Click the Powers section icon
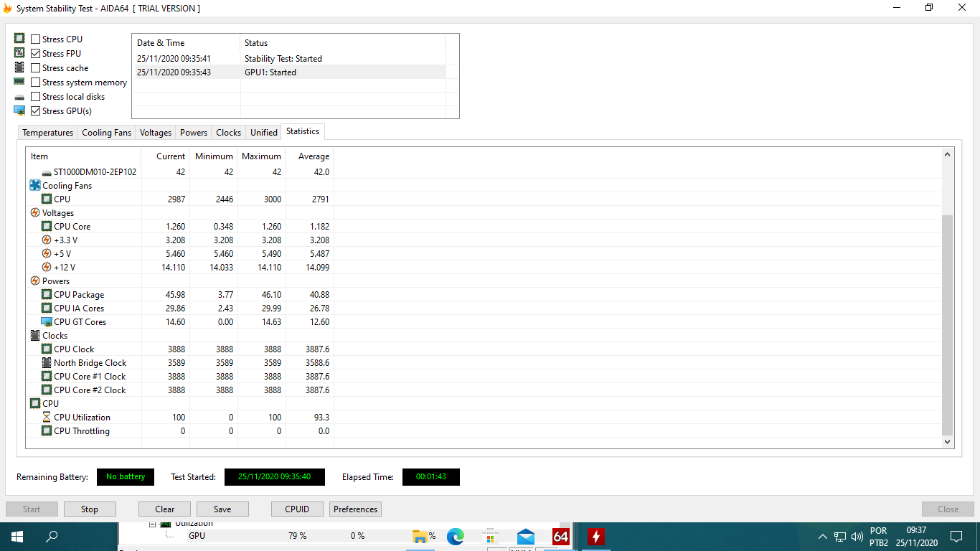The height and width of the screenshot is (551, 980). coord(35,281)
